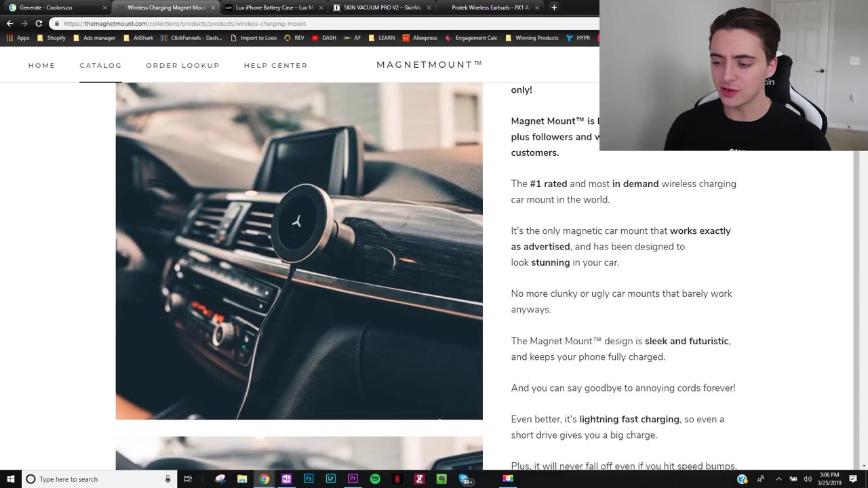Launch Photoshop from the taskbar
This screenshot has height=488, width=868.
[309, 479]
